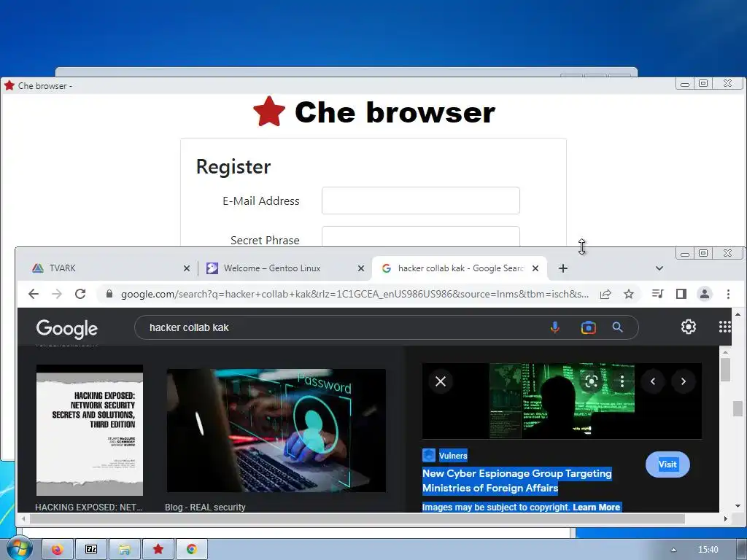Open Firefox from the taskbar
The height and width of the screenshot is (560, 747).
pyautogui.click(x=57, y=550)
